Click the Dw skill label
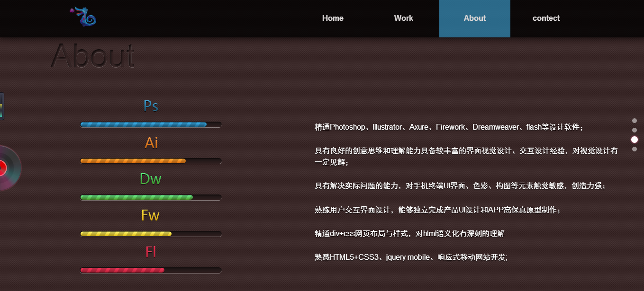 (151, 179)
